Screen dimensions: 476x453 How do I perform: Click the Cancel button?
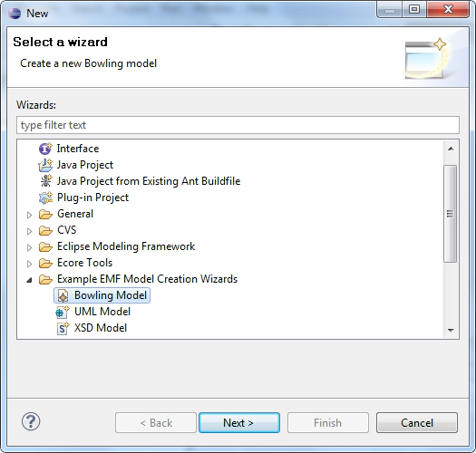click(417, 423)
